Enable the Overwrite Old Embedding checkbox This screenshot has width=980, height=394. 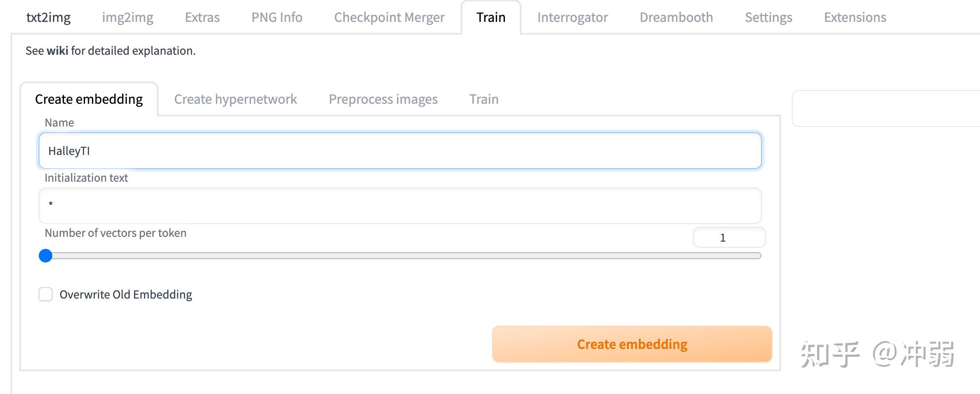pyautogui.click(x=46, y=294)
